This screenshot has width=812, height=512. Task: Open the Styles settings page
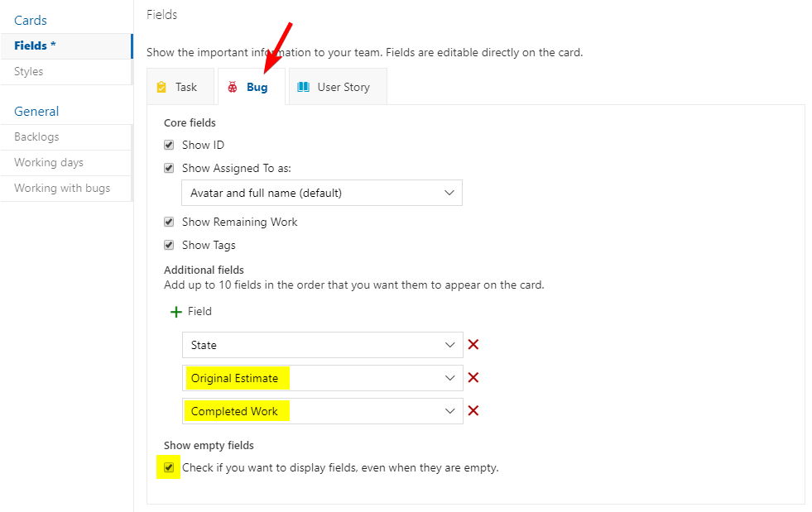(28, 72)
